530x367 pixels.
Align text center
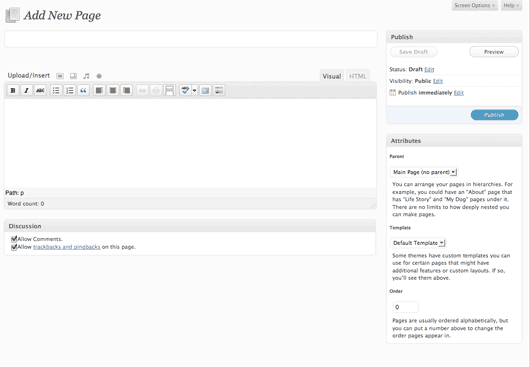(113, 90)
